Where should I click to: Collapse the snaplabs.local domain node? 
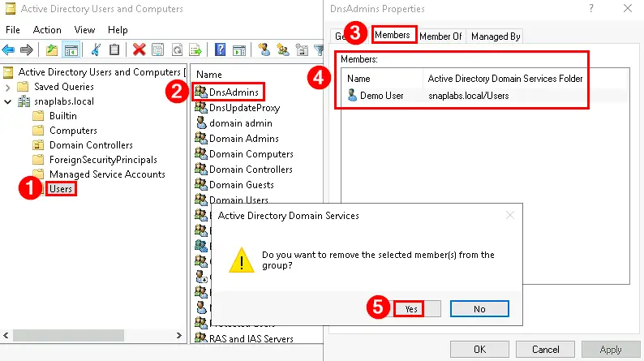coord(7,101)
